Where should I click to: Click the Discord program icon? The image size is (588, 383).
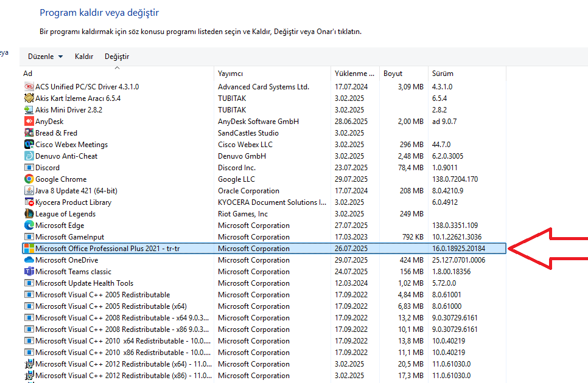pyautogui.click(x=29, y=168)
